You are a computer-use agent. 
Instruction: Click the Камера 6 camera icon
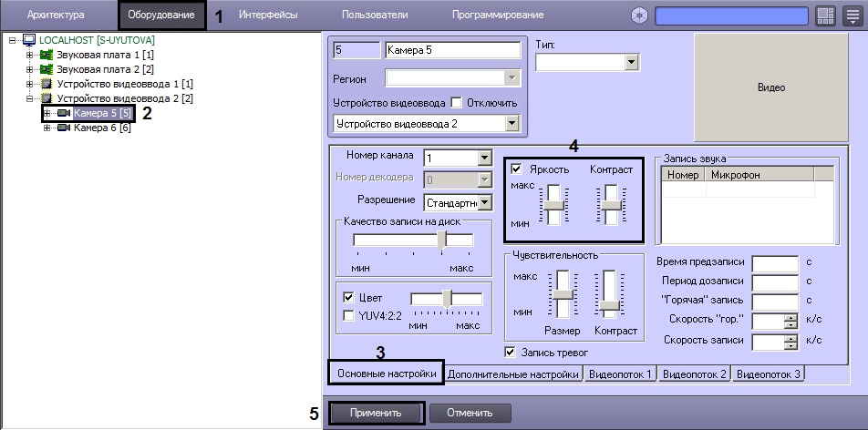(64, 128)
